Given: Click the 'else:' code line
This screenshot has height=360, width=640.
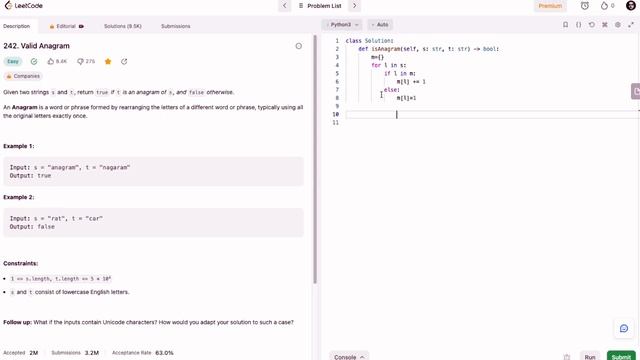Looking at the screenshot, I should coord(392,90).
